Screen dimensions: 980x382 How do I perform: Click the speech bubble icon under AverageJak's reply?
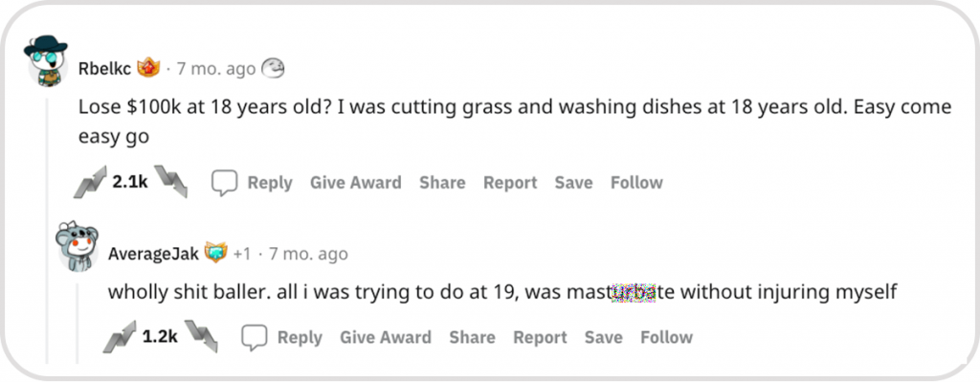pos(254,337)
